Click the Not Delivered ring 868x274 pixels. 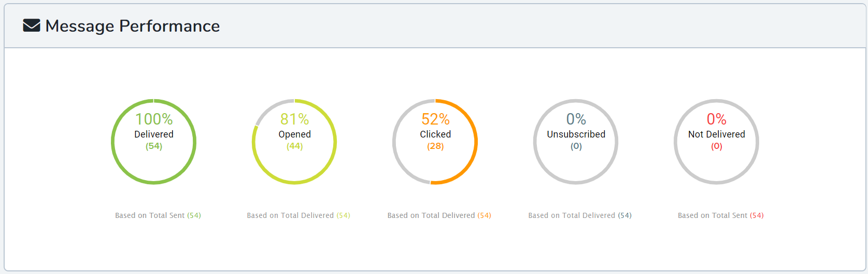coord(716,142)
